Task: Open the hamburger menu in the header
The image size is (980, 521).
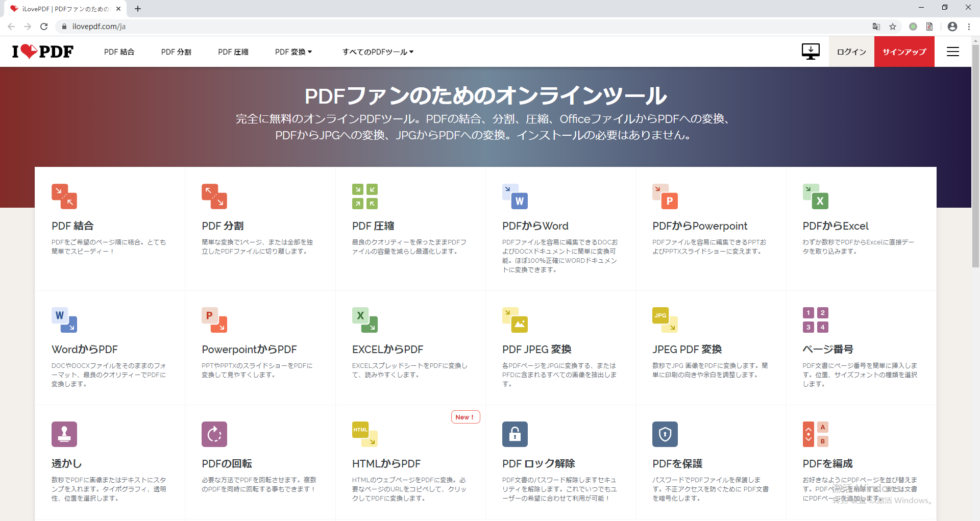Action: tap(953, 52)
